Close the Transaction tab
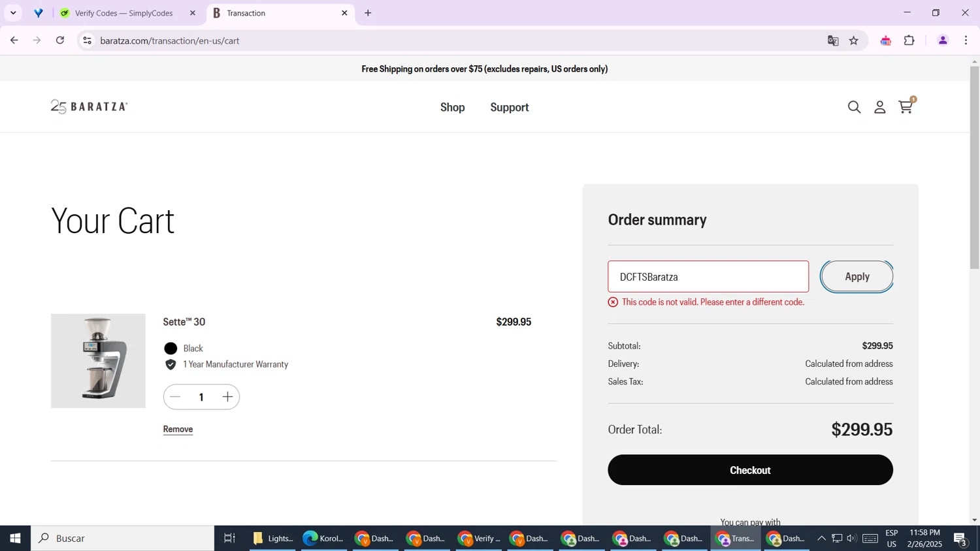The image size is (980, 551). [344, 13]
